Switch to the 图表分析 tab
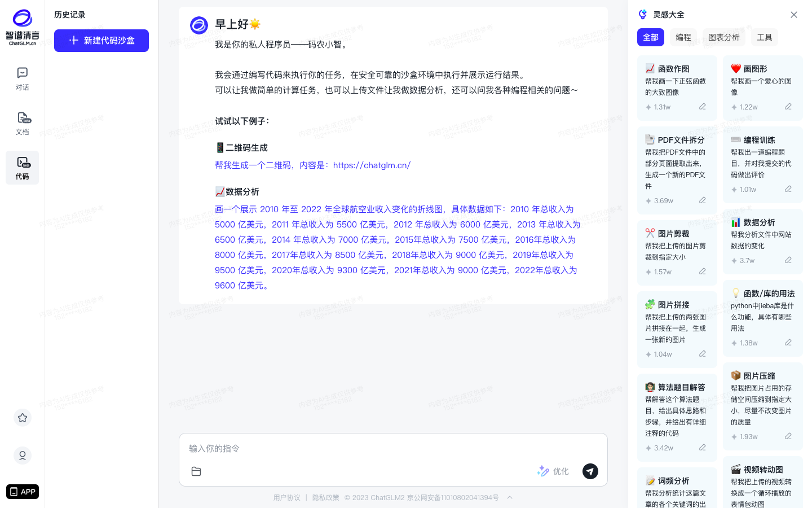This screenshot has width=812, height=508. coord(724,37)
